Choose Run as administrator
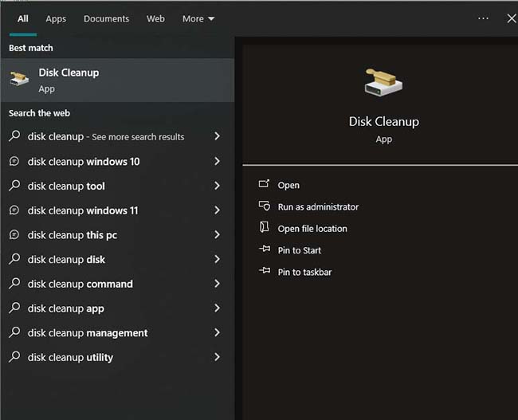The height and width of the screenshot is (420, 518). 318,207
